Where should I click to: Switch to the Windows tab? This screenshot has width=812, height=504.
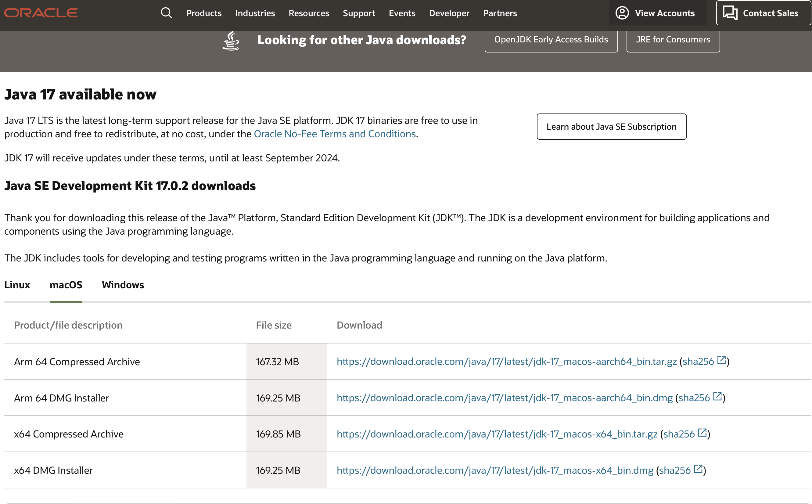(123, 285)
